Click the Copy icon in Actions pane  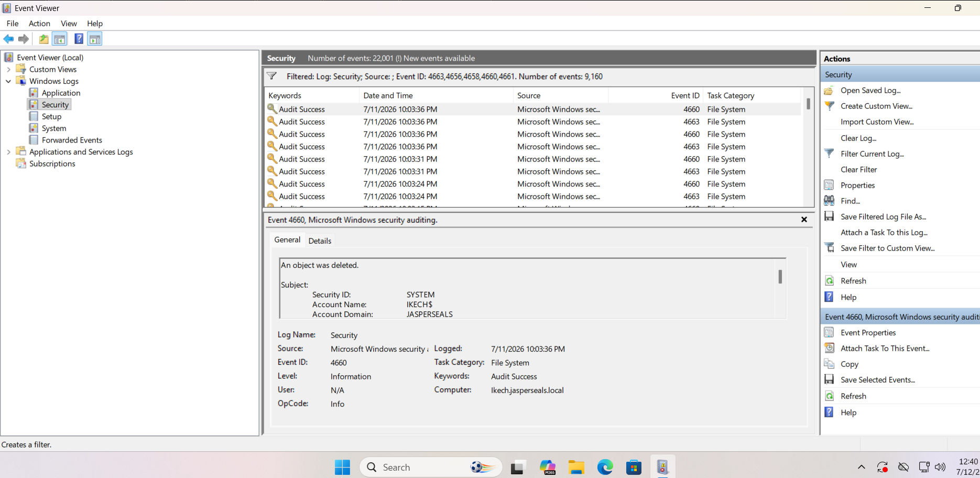829,364
